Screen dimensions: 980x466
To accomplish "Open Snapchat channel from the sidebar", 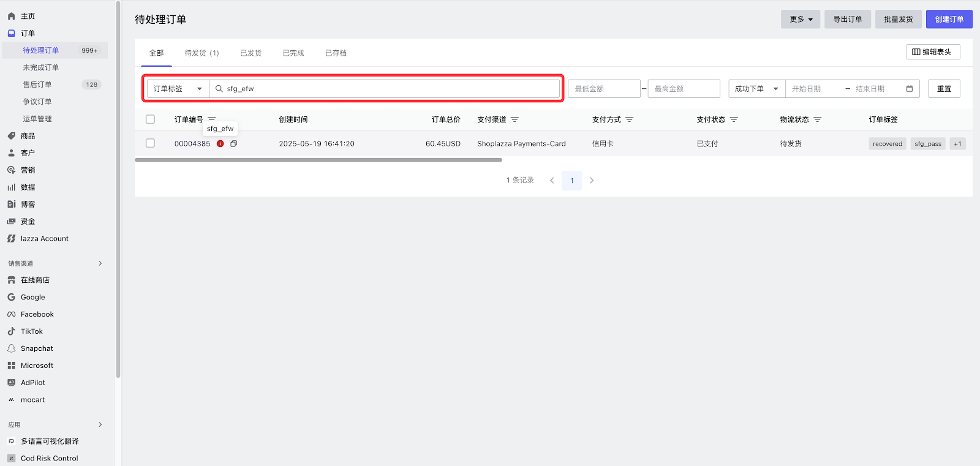I will tap(37, 348).
